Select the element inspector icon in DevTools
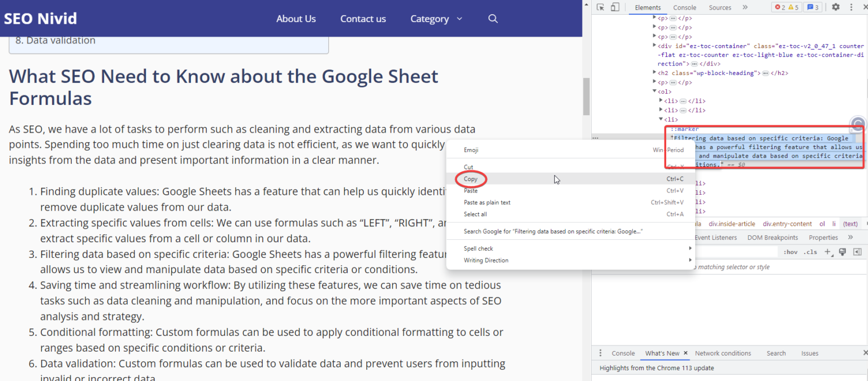This screenshot has height=381, width=868. tap(599, 7)
